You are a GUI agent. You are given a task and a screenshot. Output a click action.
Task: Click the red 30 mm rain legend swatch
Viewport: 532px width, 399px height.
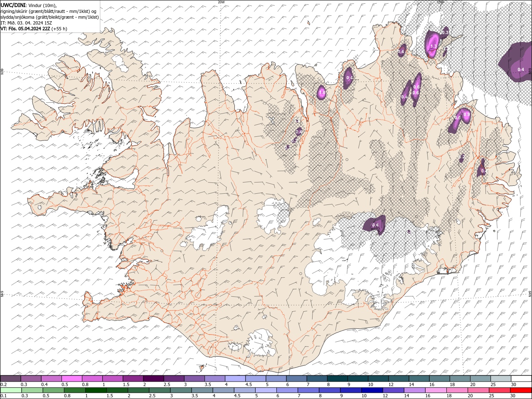[x=521, y=390]
